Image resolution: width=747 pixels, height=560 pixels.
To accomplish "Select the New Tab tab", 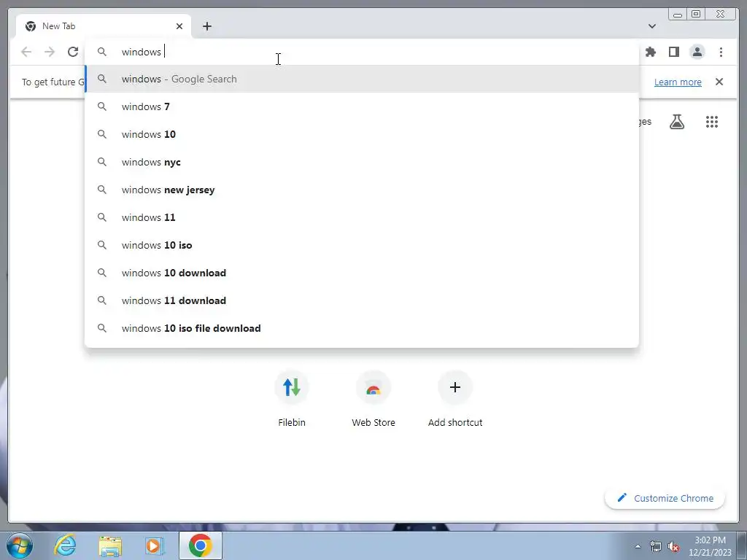I will click(x=104, y=26).
